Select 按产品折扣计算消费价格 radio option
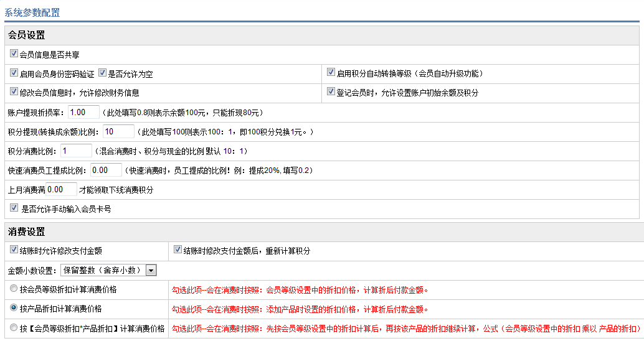 click(x=14, y=309)
